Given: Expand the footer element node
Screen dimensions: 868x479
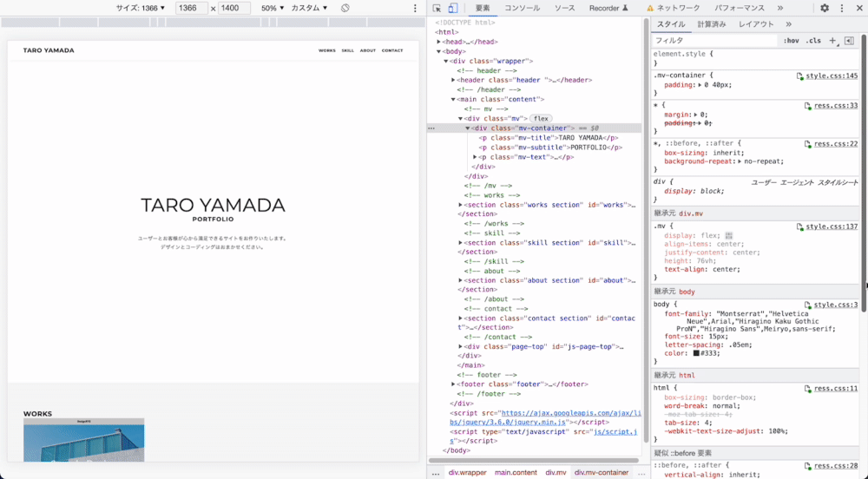Looking at the screenshot, I should (x=453, y=384).
